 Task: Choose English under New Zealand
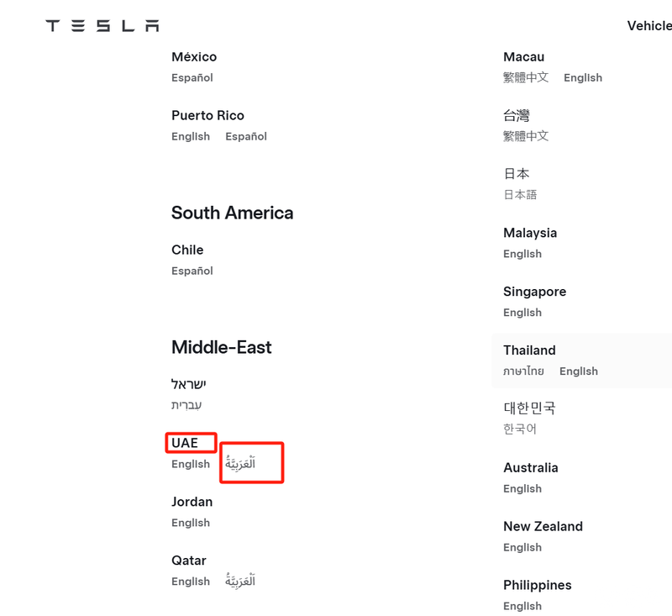(522, 547)
